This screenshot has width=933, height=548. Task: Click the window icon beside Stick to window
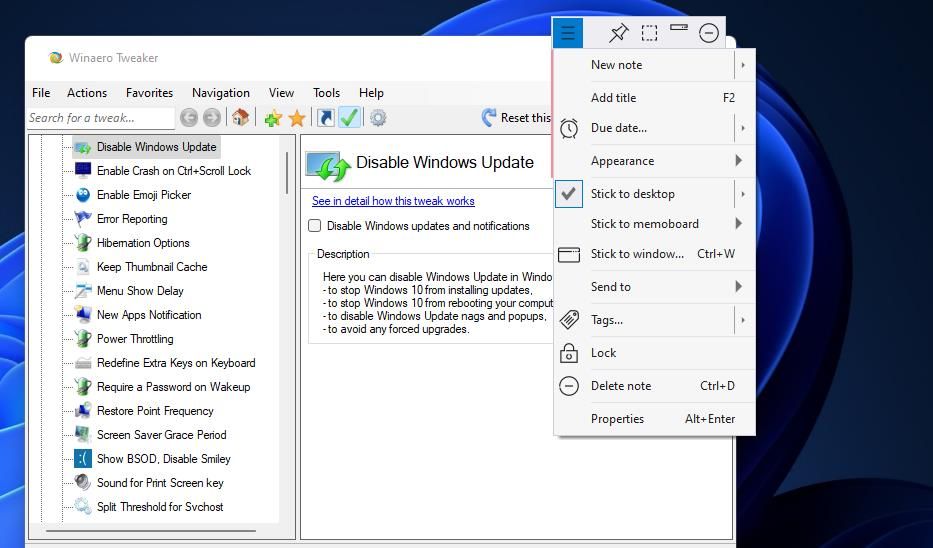(569, 255)
